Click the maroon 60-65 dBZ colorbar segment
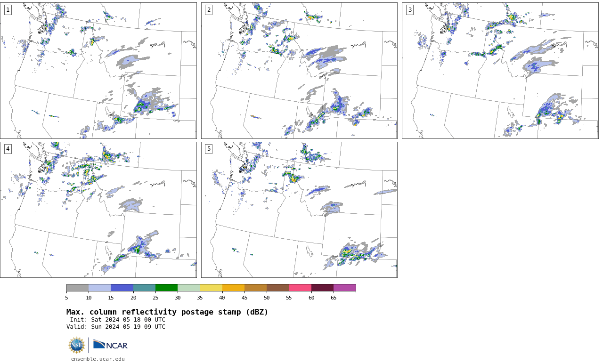 (322, 288)
